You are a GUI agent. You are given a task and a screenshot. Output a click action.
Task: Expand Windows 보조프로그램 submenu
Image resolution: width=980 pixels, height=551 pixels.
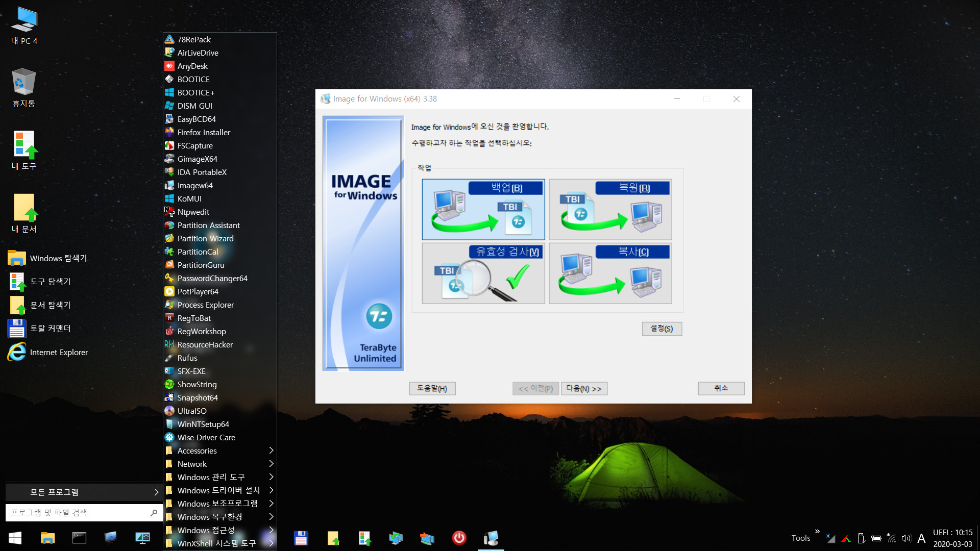click(220, 504)
